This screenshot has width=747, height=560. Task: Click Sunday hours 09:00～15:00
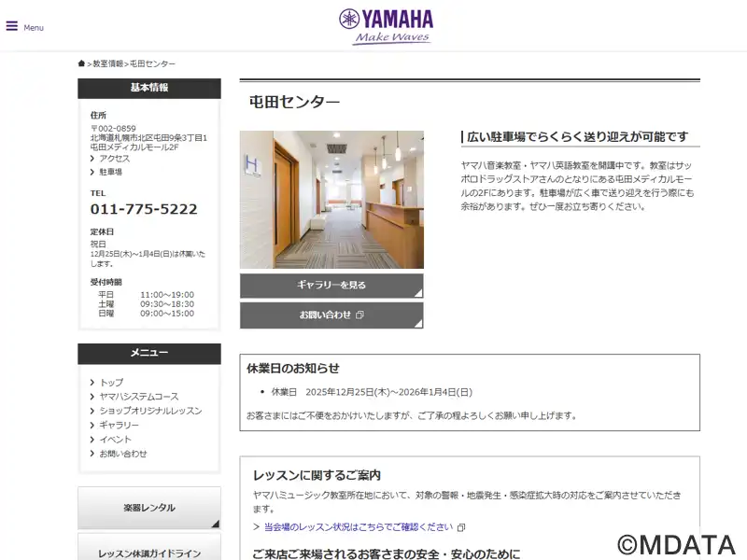point(167,314)
